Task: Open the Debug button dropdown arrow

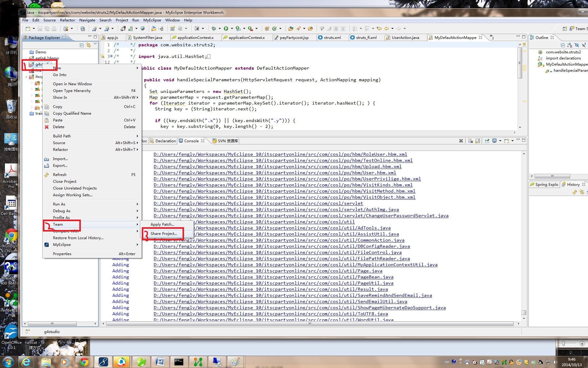Action: click(x=220, y=29)
